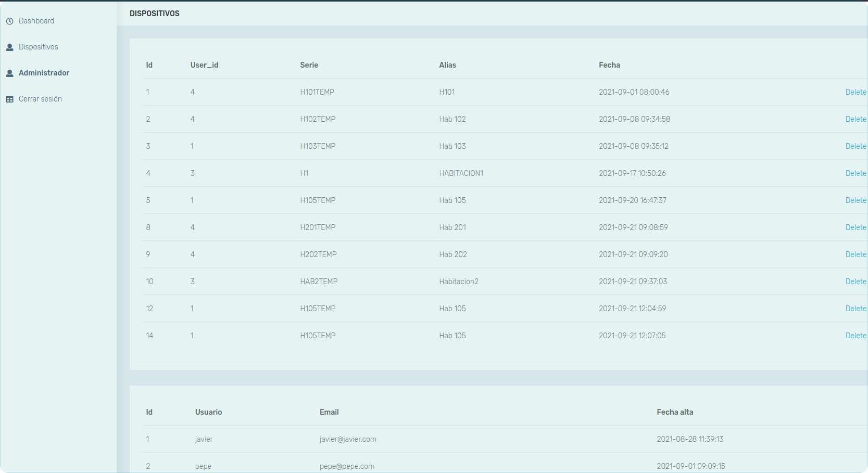Click the person icon beside Dispositivos
The image size is (868, 473).
[x=9, y=47]
